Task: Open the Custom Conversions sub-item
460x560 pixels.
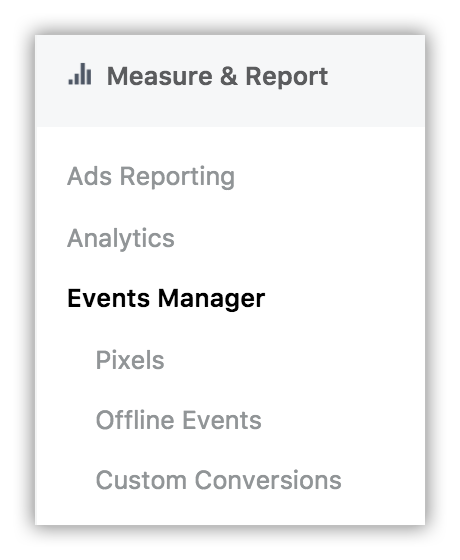Action: (x=219, y=480)
